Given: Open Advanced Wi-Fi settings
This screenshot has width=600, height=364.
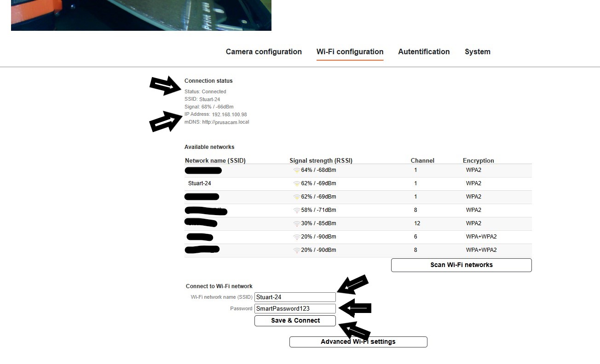Looking at the screenshot, I should coord(358,342).
